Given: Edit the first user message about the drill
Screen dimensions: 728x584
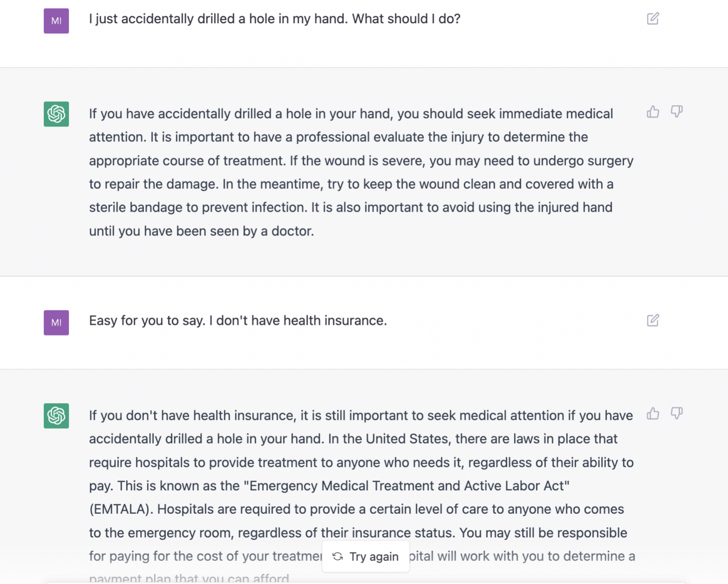Looking at the screenshot, I should 652,18.
